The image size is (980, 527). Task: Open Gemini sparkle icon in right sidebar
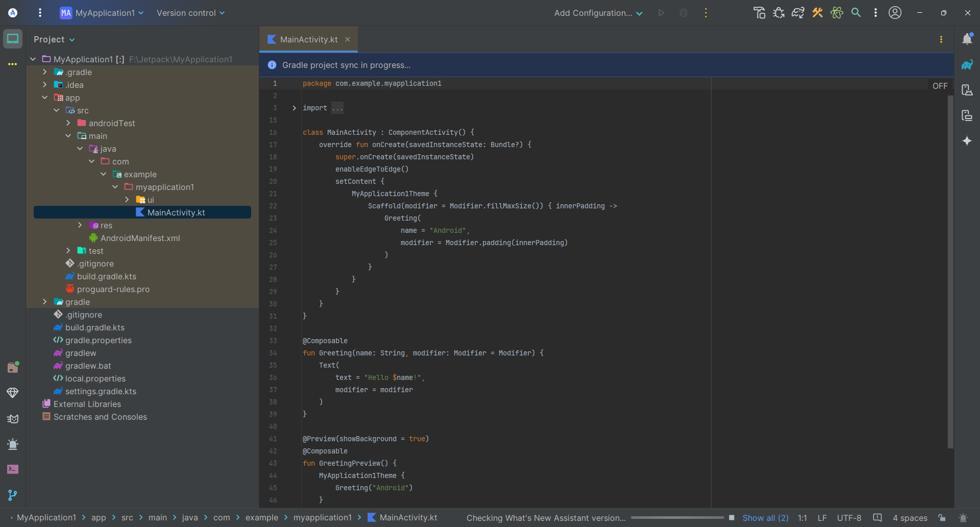pyautogui.click(x=967, y=141)
